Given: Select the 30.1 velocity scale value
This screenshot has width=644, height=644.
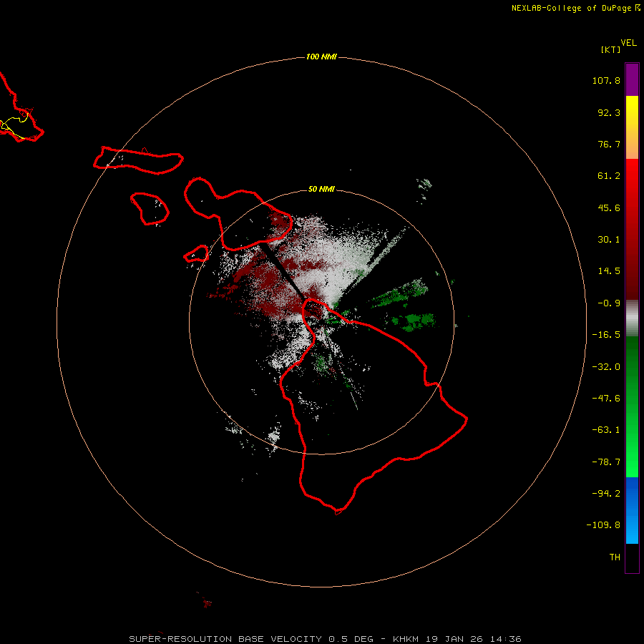Looking at the screenshot, I should 609,240.
